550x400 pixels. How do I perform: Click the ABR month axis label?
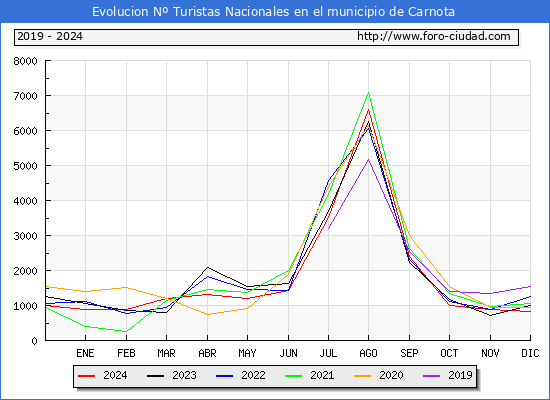pyautogui.click(x=207, y=353)
